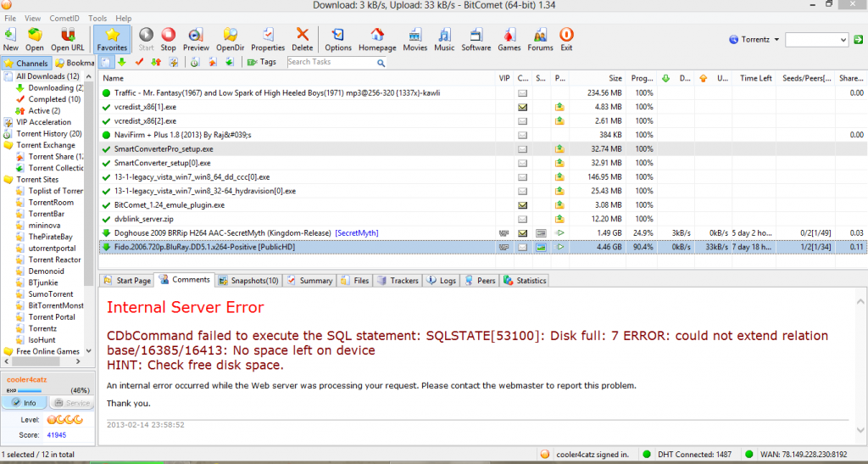The image size is (868, 464).
Task: Sort the task list by Name column
Action: tap(298, 79)
